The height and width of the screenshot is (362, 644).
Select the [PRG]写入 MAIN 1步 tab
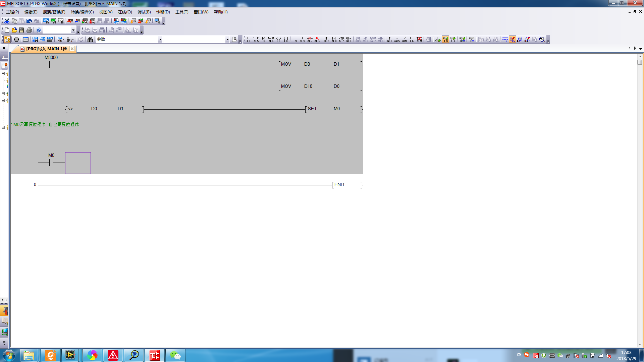[46, 49]
